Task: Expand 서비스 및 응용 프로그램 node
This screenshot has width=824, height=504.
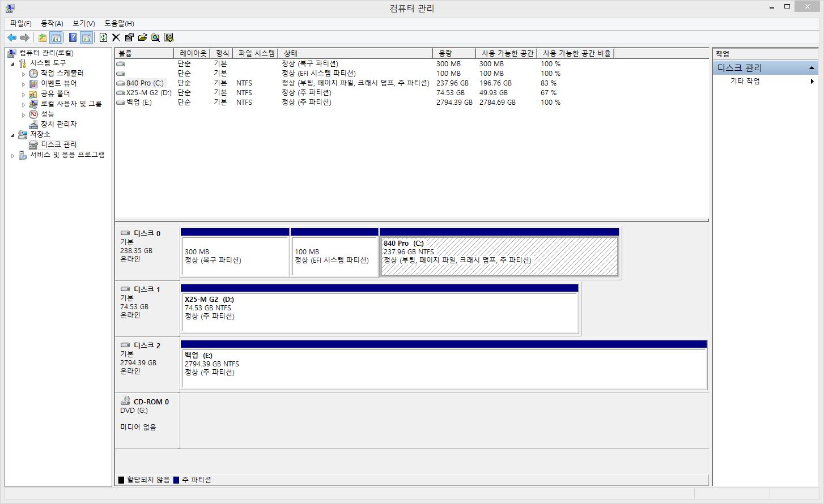Action: [x=12, y=155]
